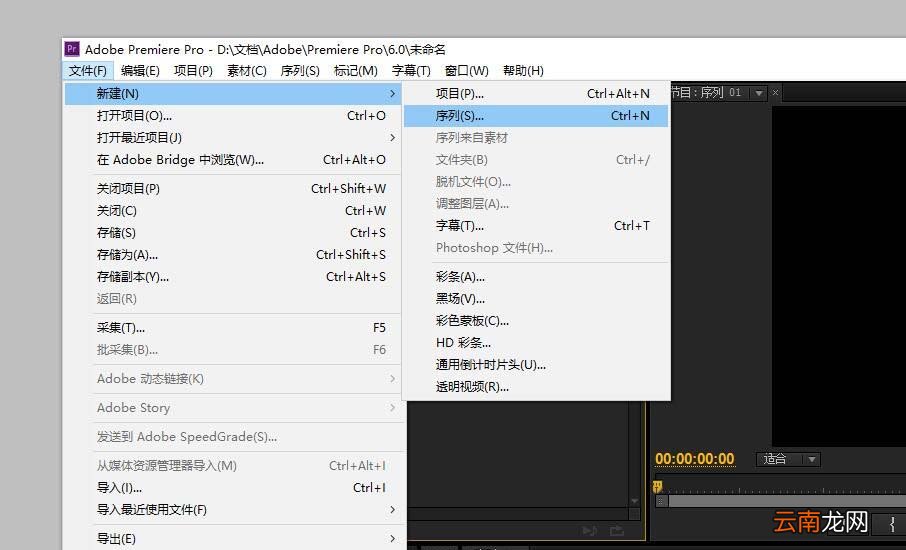Choose 序列(S)... to create a new sequence
This screenshot has width=906, height=550.
pos(536,116)
